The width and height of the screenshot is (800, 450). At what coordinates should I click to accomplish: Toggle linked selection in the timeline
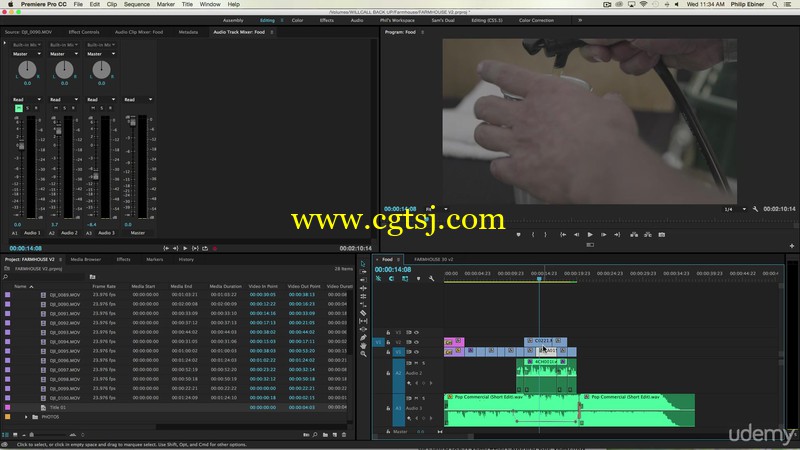tap(405, 279)
